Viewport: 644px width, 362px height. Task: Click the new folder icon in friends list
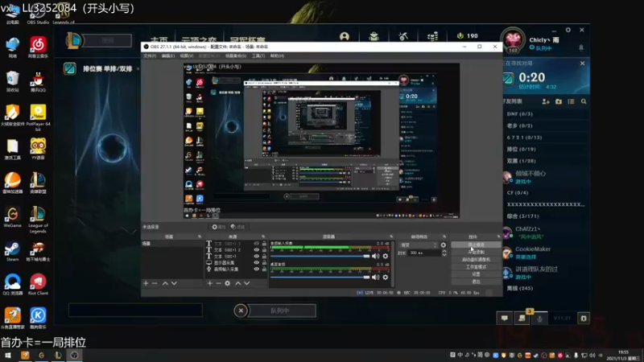point(559,101)
